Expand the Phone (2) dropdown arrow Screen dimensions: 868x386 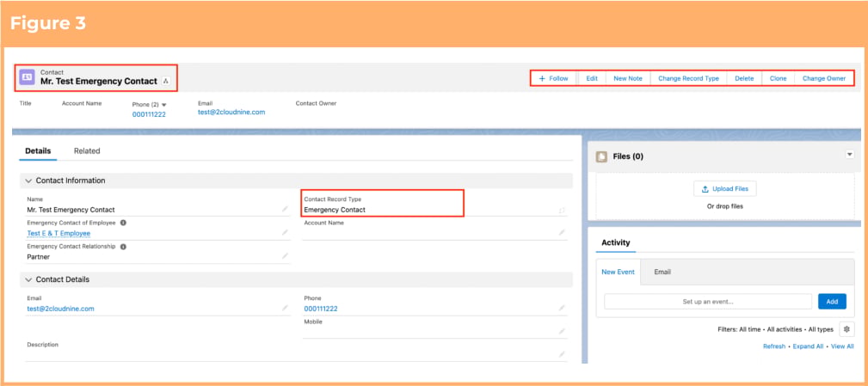[164, 105]
